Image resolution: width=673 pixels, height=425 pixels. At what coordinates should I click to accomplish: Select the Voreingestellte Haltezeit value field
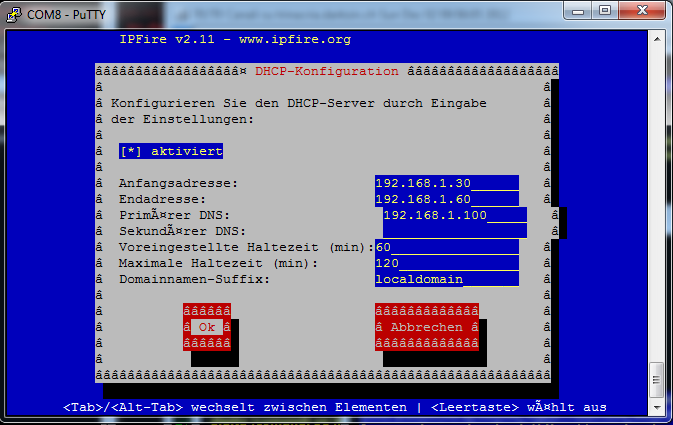(446, 247)
